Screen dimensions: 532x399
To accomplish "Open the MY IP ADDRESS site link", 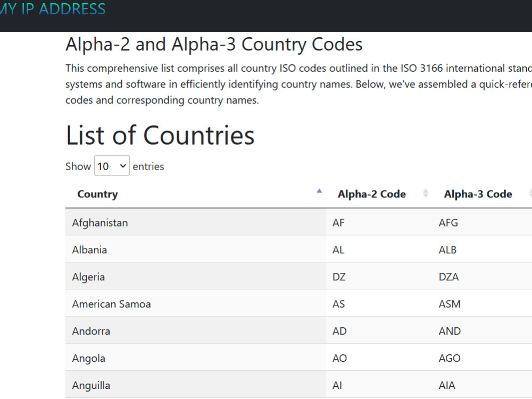I will pos(53,9).
